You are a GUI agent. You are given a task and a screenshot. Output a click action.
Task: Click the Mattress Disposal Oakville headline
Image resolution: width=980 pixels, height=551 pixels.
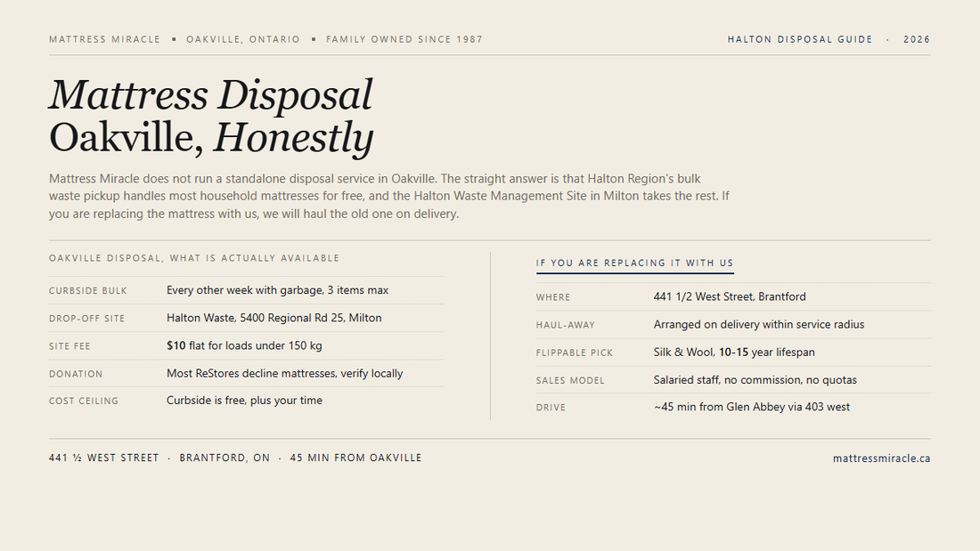tap(211, 117)
